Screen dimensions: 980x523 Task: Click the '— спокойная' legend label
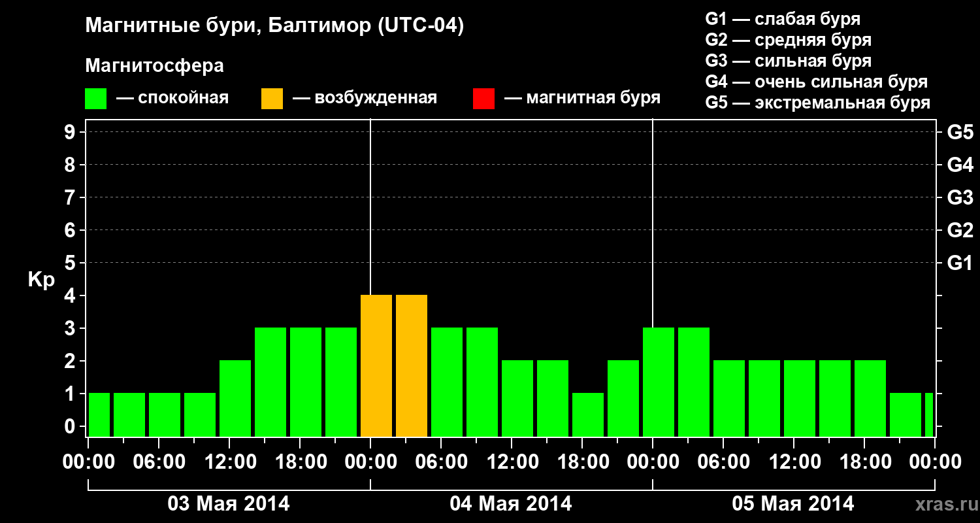(x=172, y=98)
